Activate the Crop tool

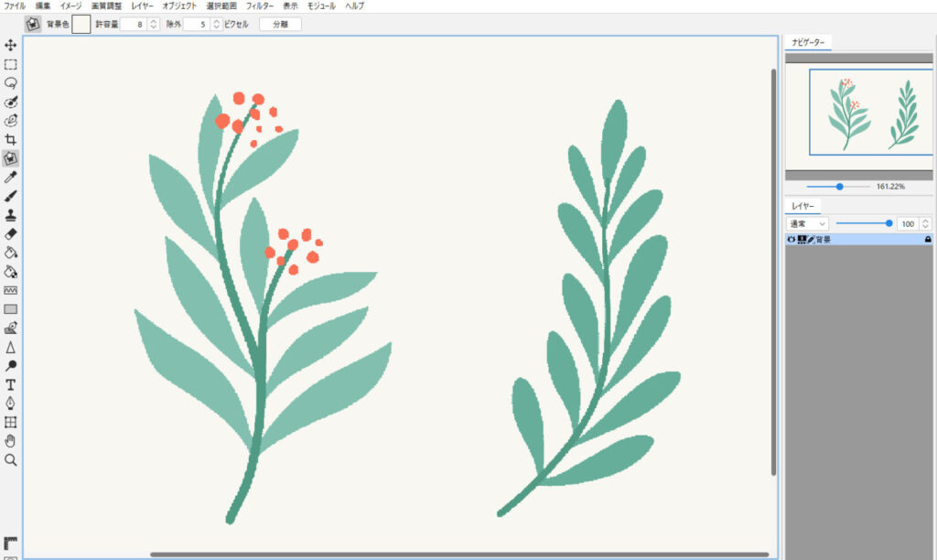(11, 139)
